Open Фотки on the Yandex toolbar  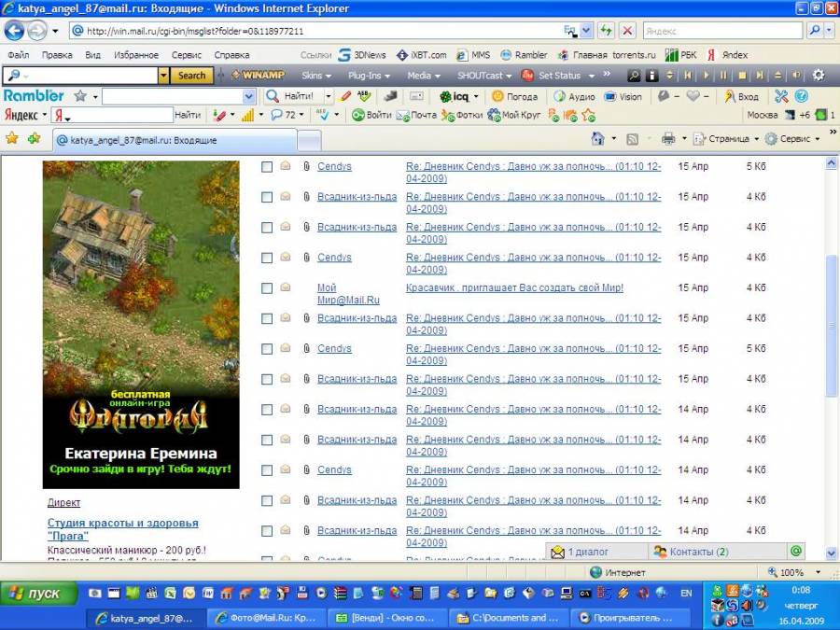(x=462, y=115)
